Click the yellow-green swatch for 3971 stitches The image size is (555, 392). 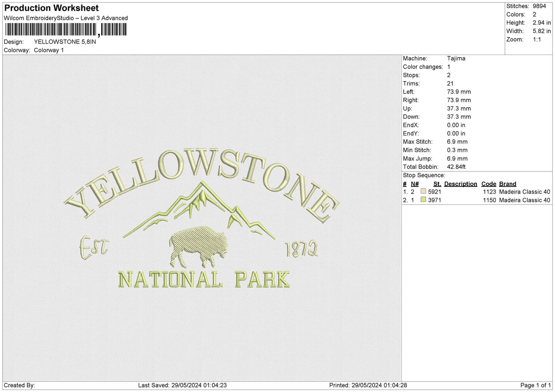tap(424, 200)
